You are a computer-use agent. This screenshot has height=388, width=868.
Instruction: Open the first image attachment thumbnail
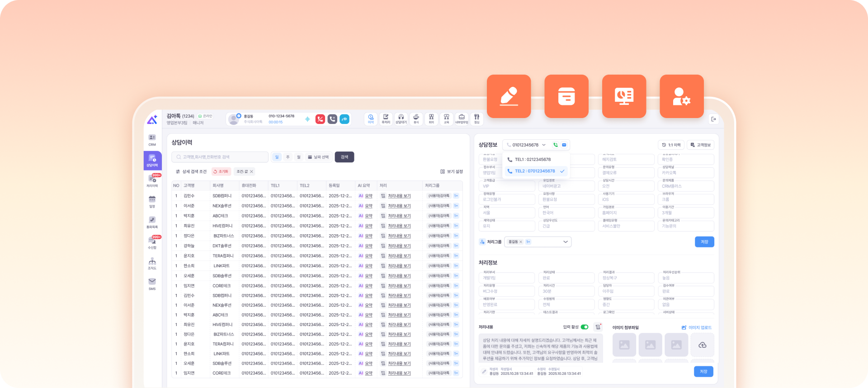(x=624, y=345)
